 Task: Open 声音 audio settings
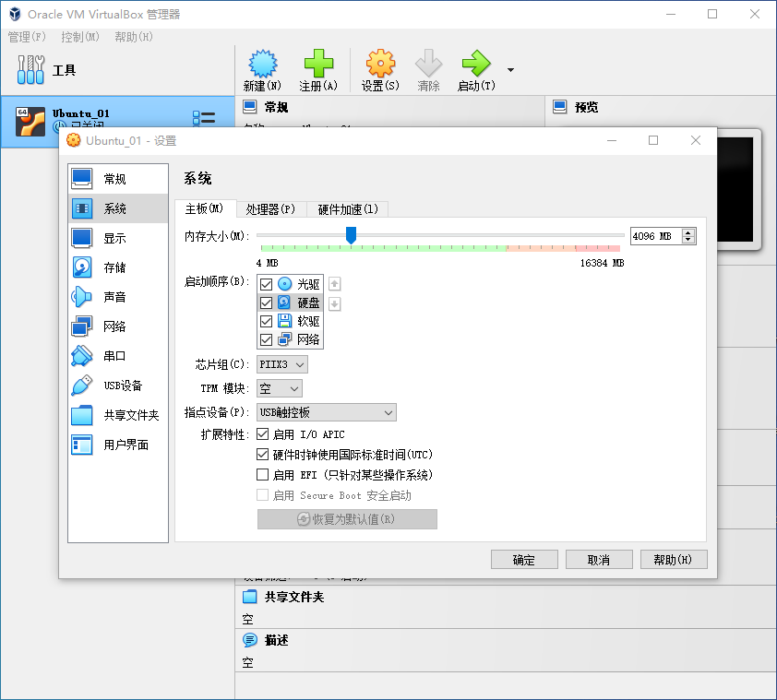(118, 297)
